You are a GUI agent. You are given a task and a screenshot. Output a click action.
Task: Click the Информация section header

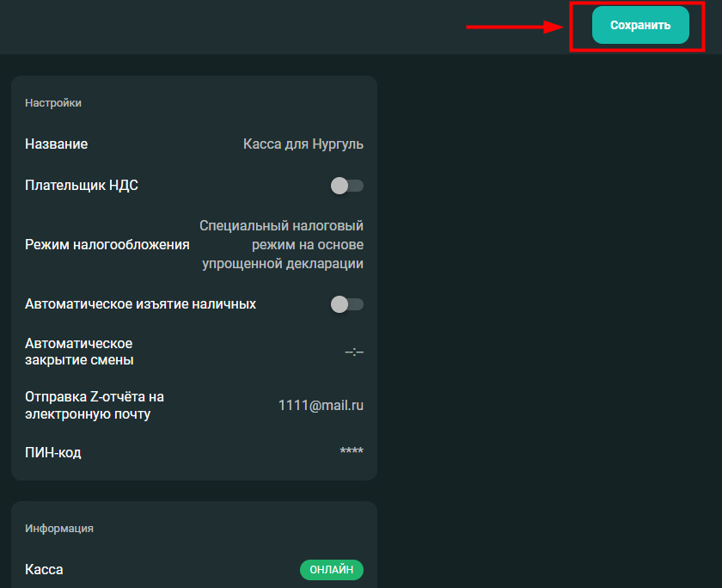pos(59,528)
